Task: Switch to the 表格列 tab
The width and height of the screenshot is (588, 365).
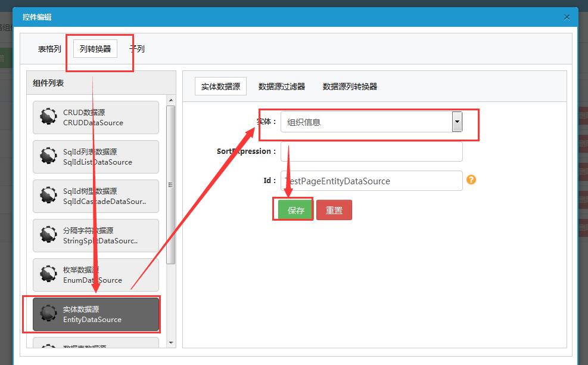Action: (49, 49)
